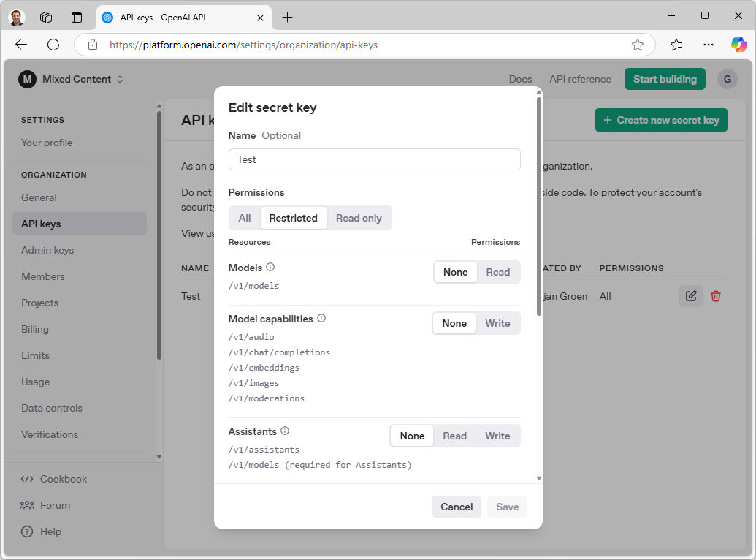This screenshot has height=560, width=756.
Task: Open Billing page
Action: point(35,329)
